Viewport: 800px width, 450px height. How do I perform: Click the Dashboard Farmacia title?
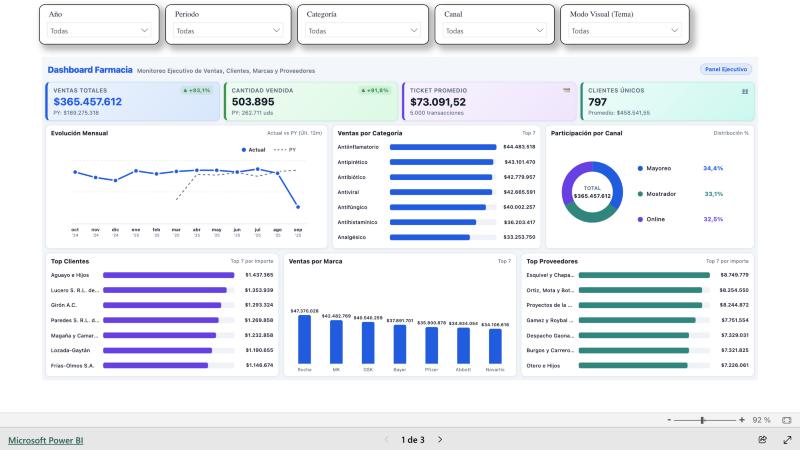(90, 70)
